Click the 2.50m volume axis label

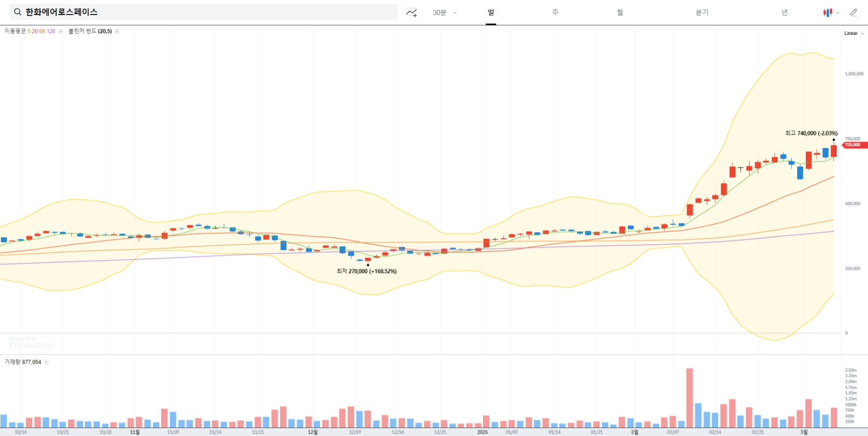851,371
